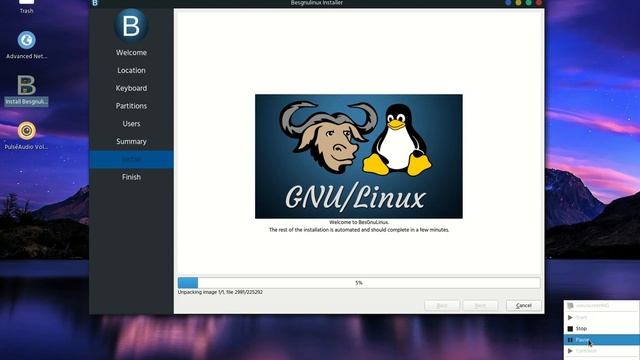Screen dimensions: 640x360
Task: Choose Pause in the recorder tray menu
Action: pyautogui.click(x=601, y=340)
